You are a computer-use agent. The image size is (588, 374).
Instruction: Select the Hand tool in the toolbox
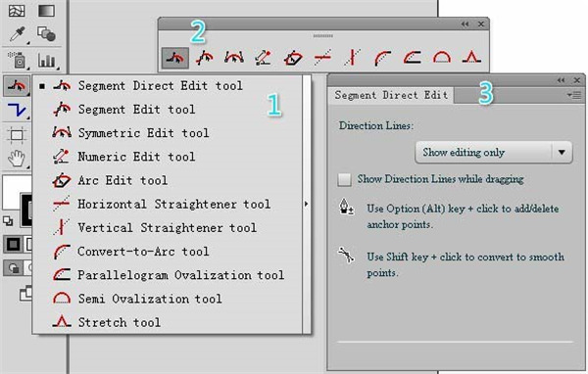17,159
